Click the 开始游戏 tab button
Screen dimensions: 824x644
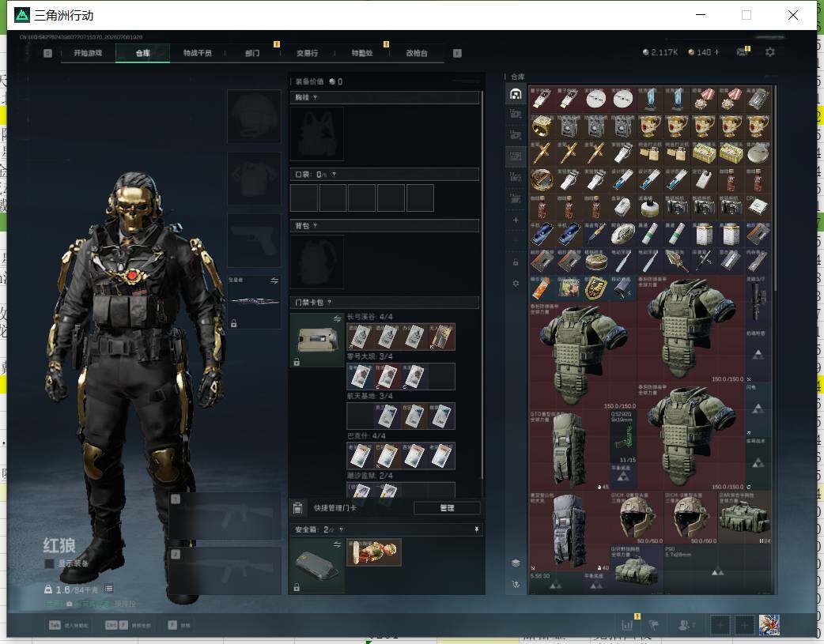pyautogui.click(x=88, y=53)
